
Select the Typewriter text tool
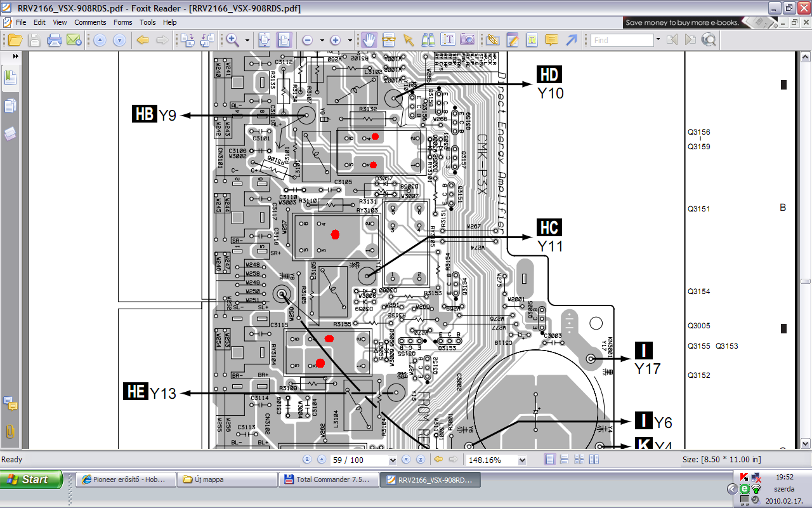532,40
